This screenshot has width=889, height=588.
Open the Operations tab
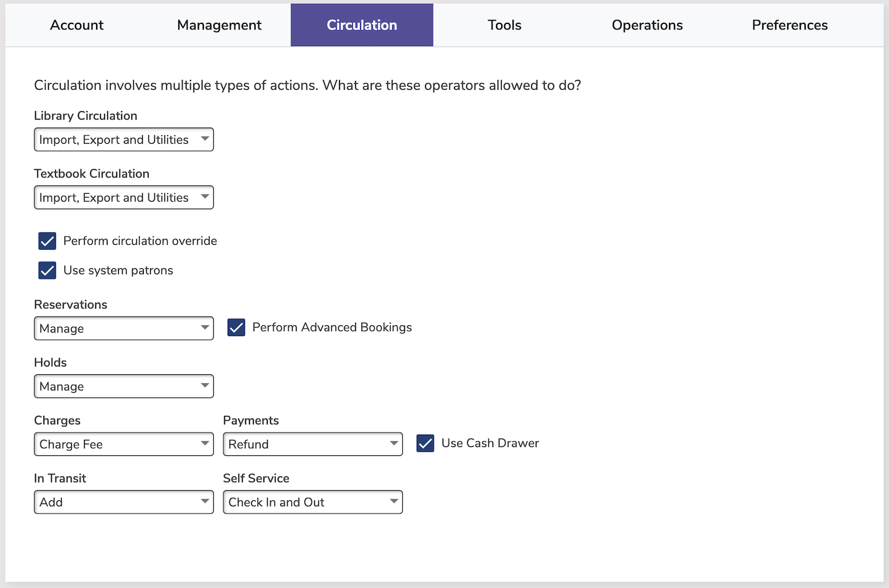[x=647, y=25]
